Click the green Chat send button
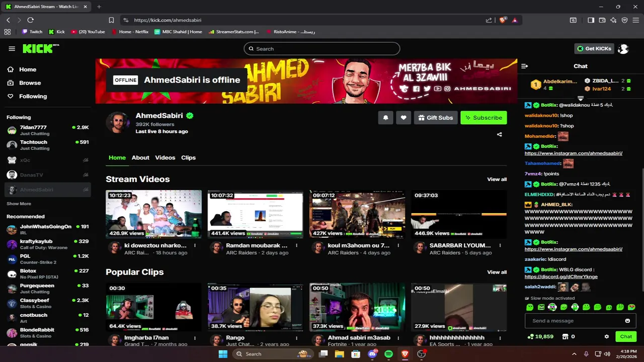644x362 pixels. tap(626, 336)
